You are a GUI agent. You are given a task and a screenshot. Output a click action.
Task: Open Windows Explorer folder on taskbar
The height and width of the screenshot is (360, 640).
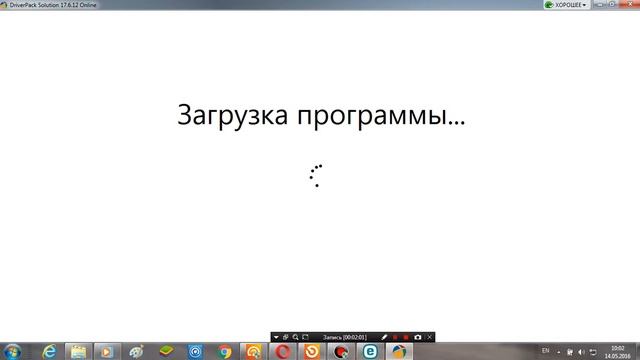point(78,351)
